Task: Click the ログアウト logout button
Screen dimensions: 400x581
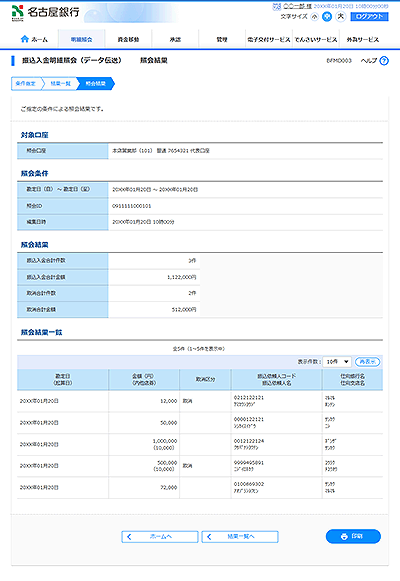Action: click(x=369, y=17)
